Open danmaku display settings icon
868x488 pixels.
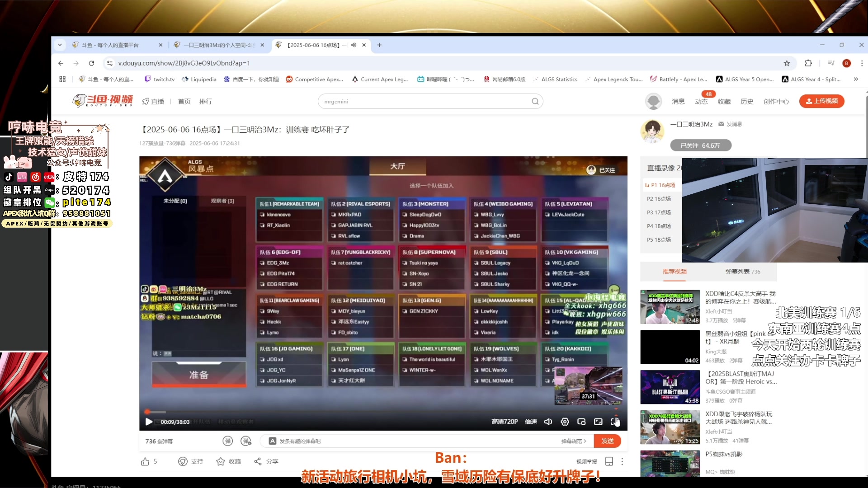(246, 441)
